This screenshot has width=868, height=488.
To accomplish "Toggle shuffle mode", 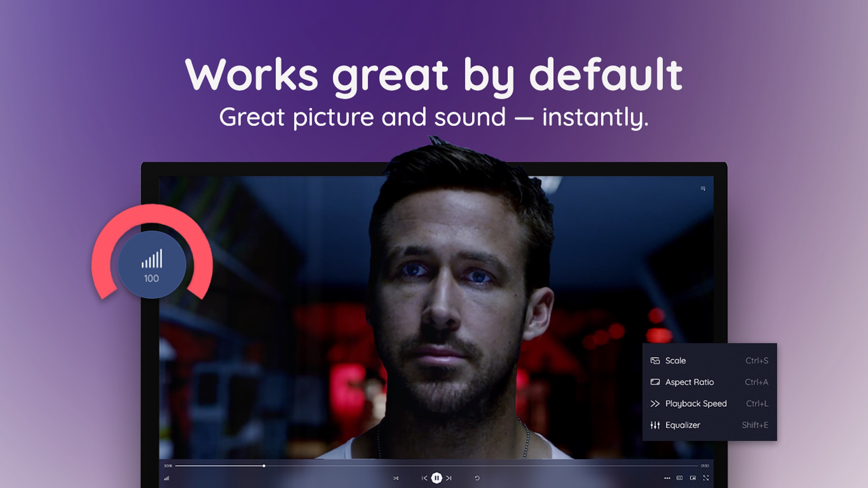I will (396, 478).
